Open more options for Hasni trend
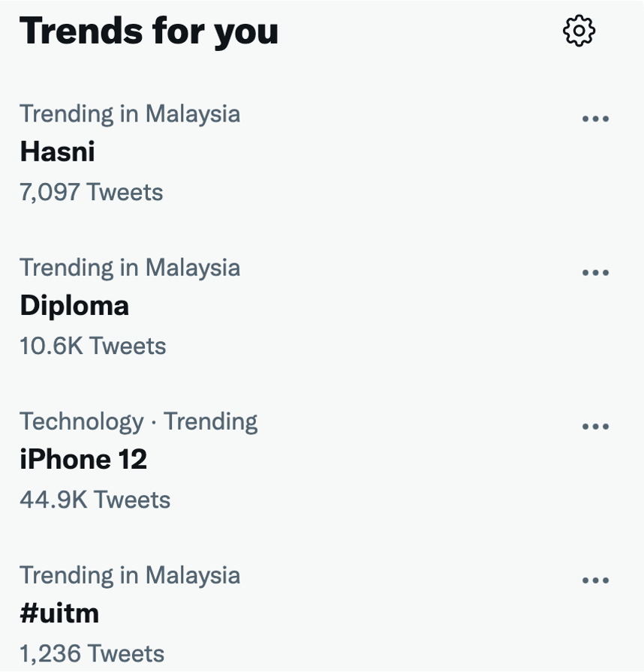Screen dimensions: 644x672 coord(595,118)
